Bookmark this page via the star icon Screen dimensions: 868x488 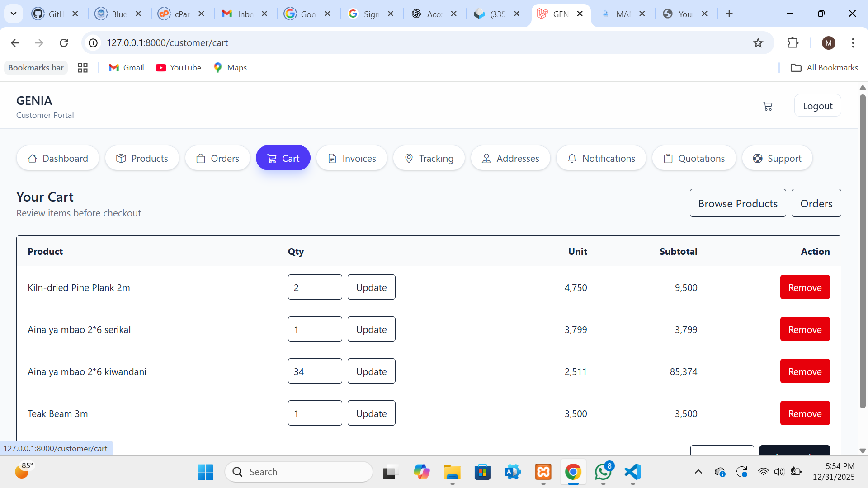tap(758, 43)
